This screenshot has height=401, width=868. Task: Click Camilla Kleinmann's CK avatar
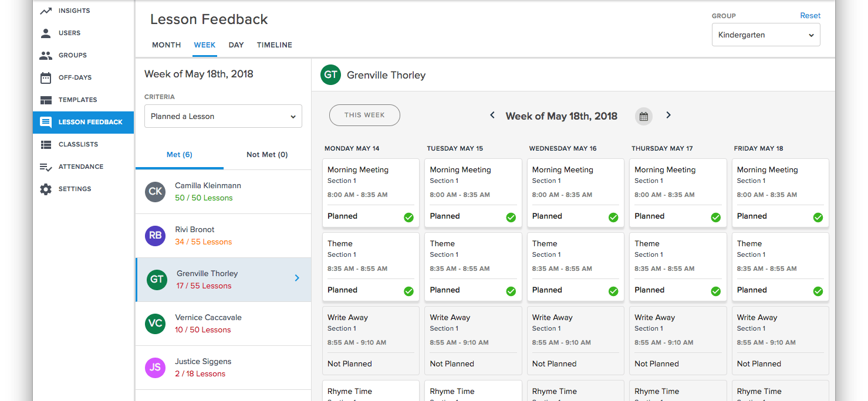(x=156, y=192)
